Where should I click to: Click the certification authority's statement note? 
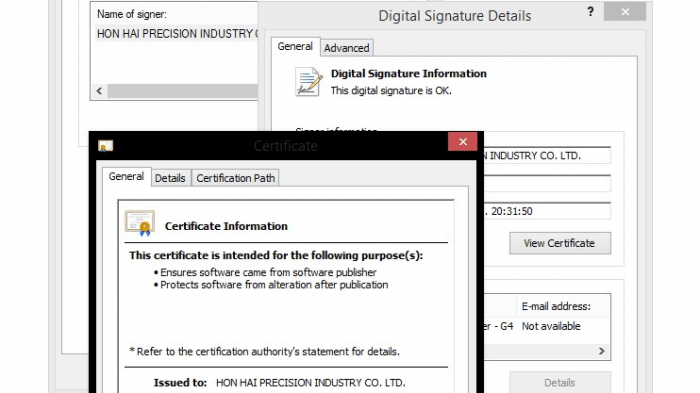coord(264,351)
